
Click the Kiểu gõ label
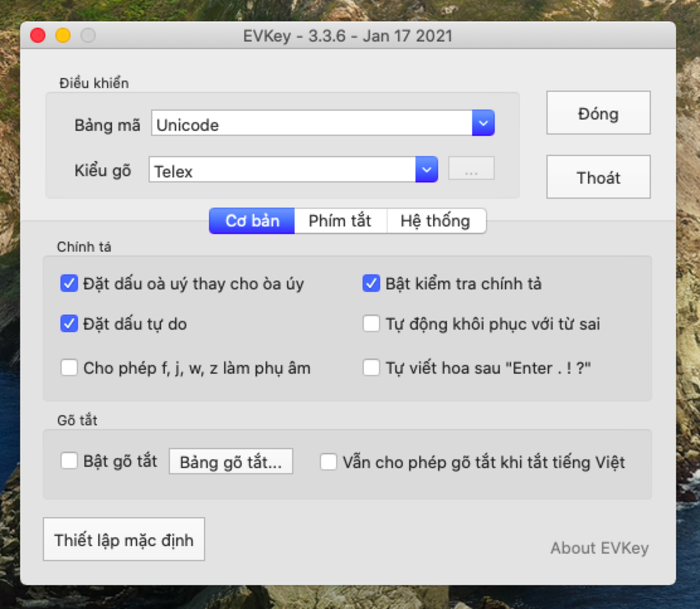103,171
